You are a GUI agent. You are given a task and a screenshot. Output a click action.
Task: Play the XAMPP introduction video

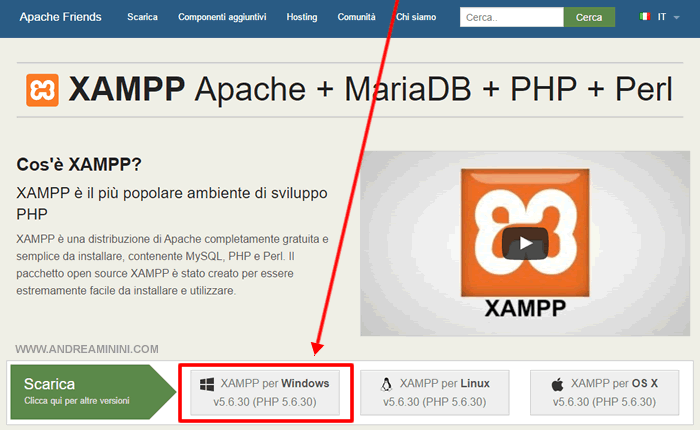pos(525,242)
